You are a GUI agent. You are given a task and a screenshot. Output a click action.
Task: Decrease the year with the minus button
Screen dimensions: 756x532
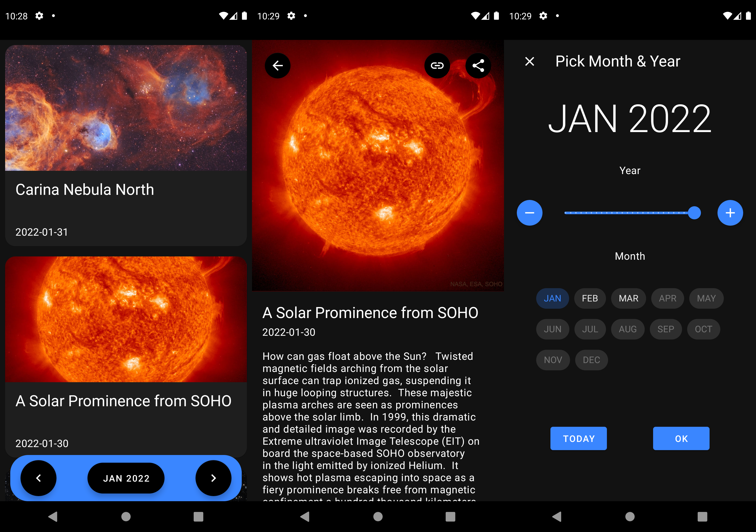529,213
